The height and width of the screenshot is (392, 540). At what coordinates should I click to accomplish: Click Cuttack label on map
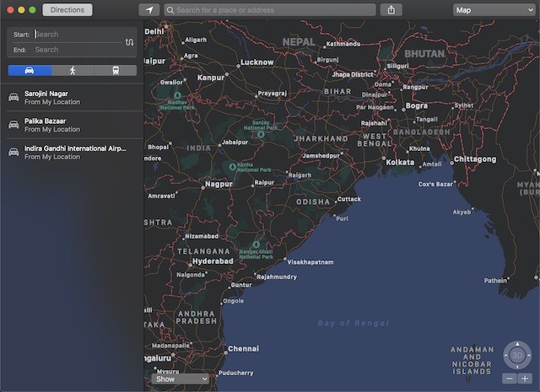coord(349,199)
